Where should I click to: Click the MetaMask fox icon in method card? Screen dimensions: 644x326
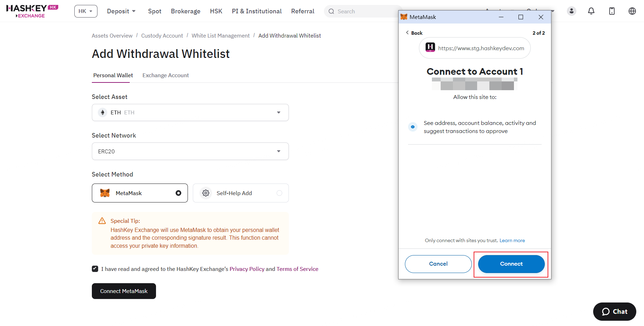pos(105,193)
